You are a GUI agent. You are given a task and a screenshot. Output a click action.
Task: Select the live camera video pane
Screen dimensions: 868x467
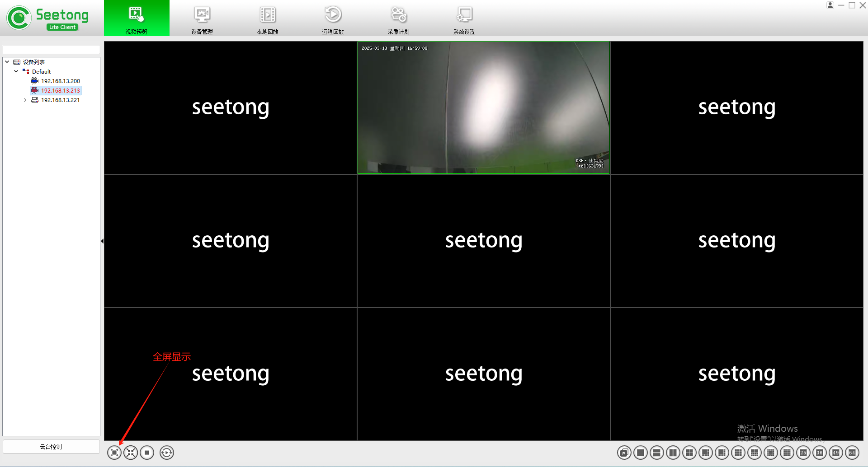483,107
